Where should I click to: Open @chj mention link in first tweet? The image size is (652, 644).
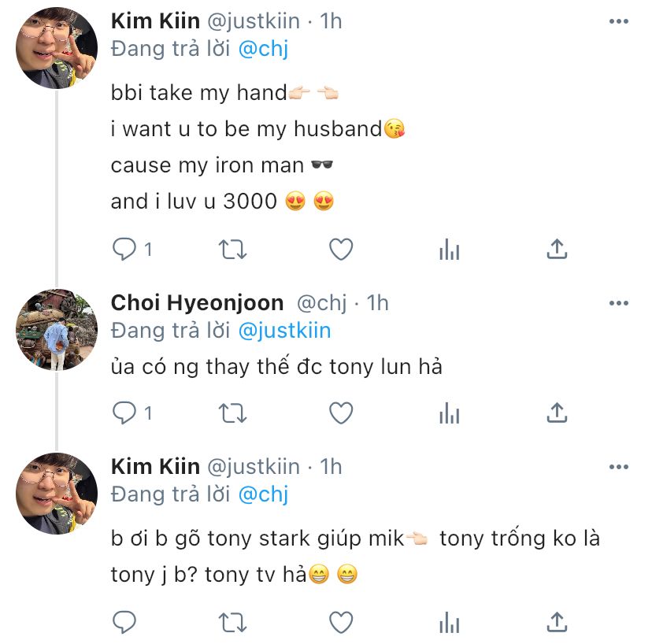[263, 48]
